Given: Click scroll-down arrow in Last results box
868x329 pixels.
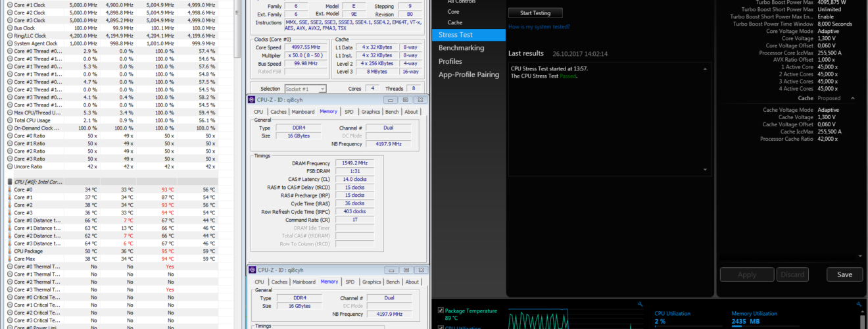Looking at the screenshot, I should click(x=706, y=171).
